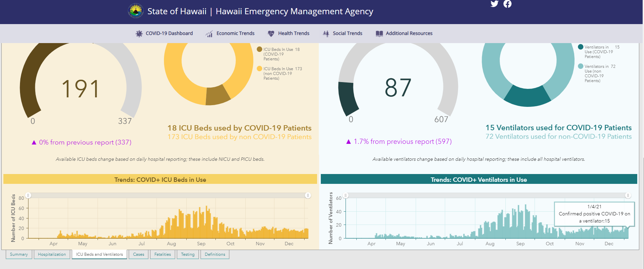Open the Facebook icon link

coord(507,4)
